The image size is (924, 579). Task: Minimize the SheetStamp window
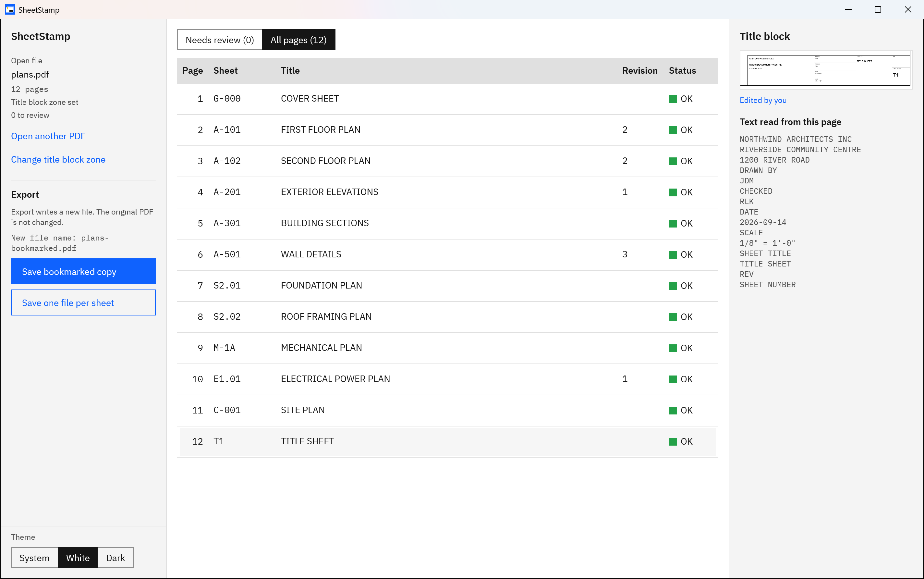tap(848, 9)
